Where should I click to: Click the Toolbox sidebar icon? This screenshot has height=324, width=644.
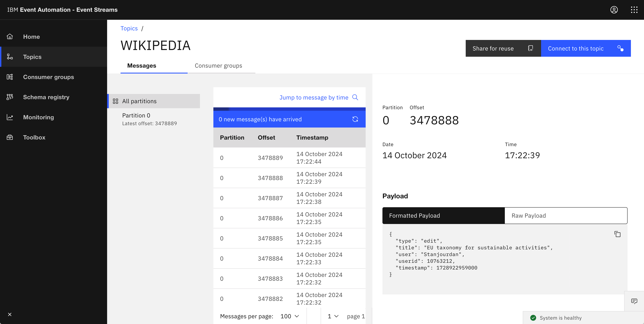coord(10,137)
